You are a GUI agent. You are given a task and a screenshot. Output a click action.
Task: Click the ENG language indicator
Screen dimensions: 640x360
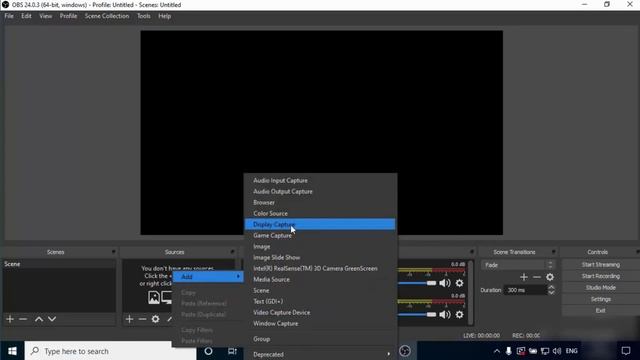(x=571, y=351)
